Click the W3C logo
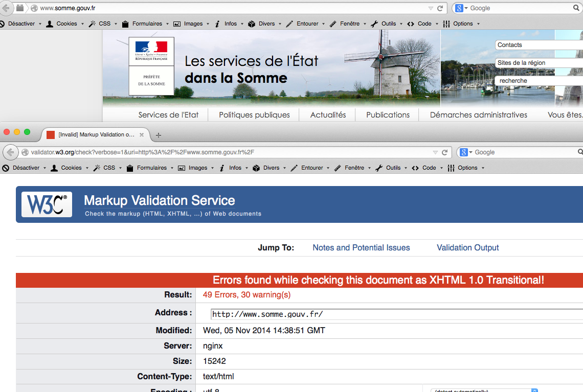The width and height of the screenshot is (583, 392). point(47,204)
